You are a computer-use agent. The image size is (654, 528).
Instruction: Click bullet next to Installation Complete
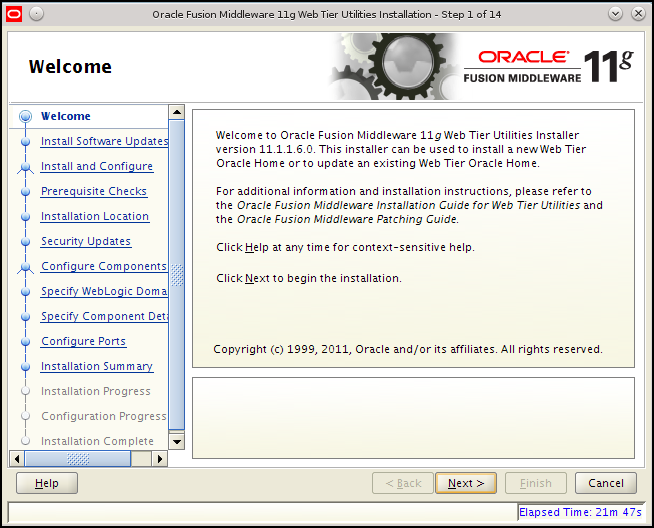(x=25, y=441)
